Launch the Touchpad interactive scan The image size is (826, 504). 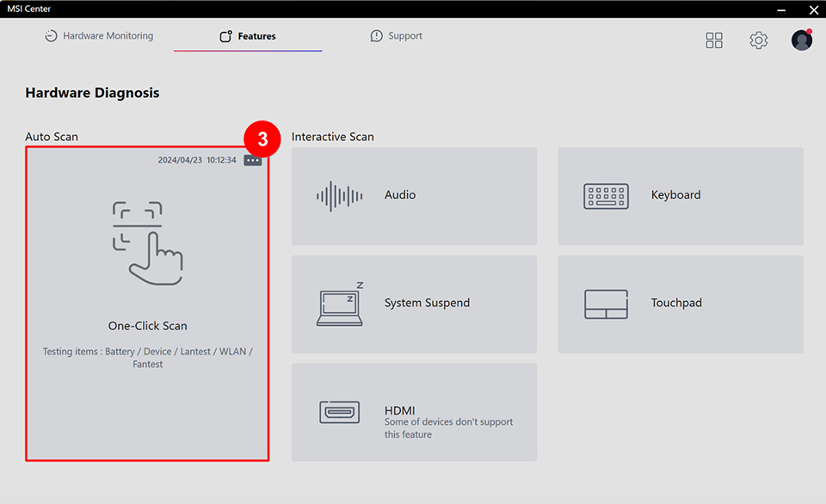pyautogui.click(x=681, y=304)
